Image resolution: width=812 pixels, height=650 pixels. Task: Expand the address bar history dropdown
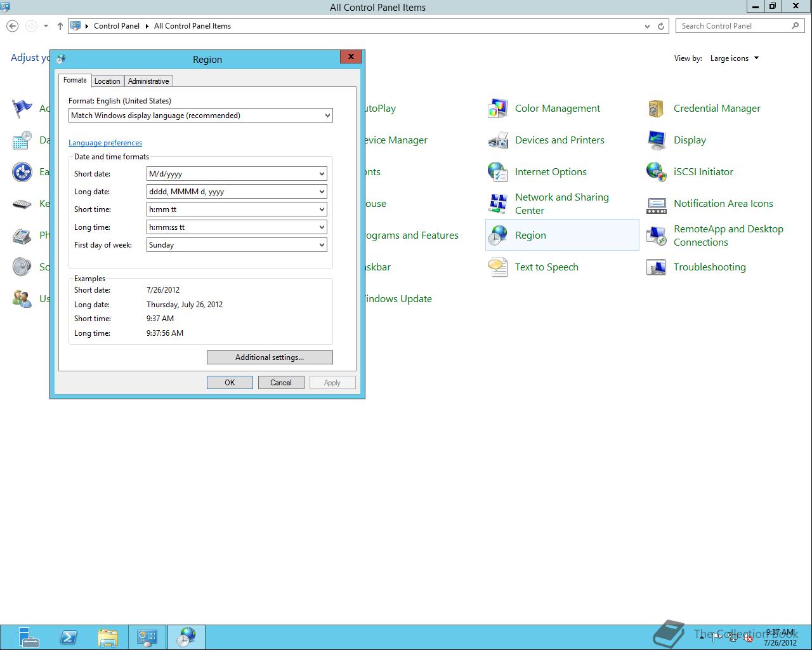click(647, 26)
